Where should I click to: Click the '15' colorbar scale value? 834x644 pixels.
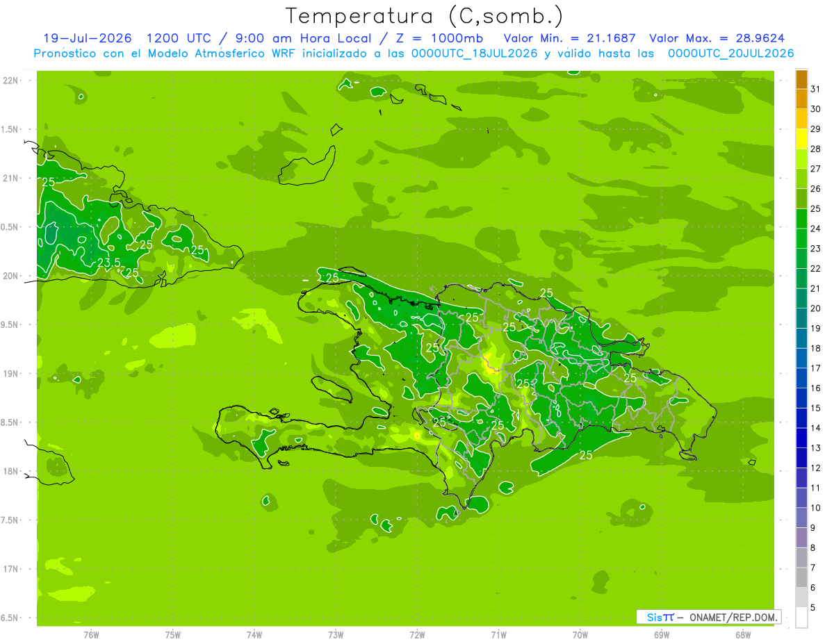(815, 408)
